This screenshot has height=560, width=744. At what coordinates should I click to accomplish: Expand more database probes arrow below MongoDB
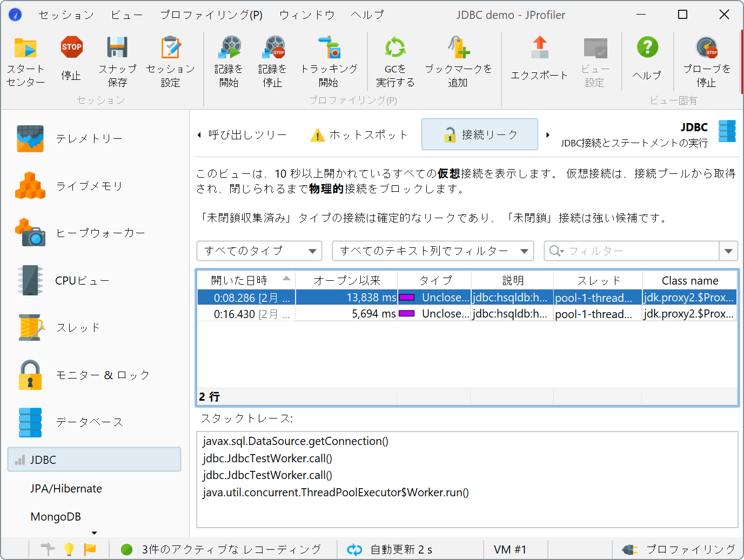coord(94,533)
